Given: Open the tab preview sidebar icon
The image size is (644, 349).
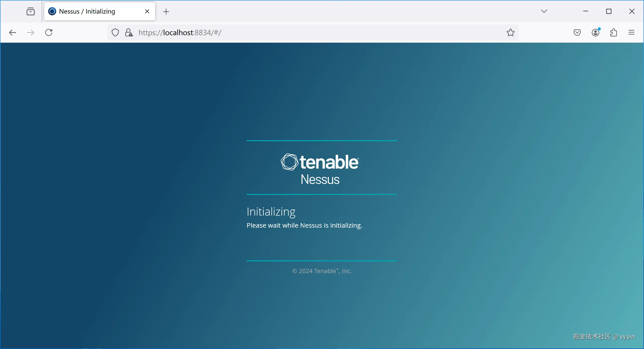Looking at the screenshot, I should [30, 11].
